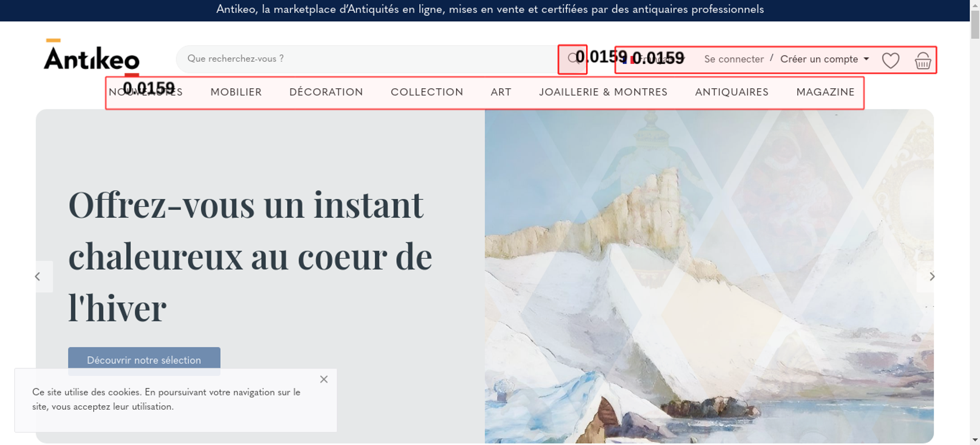Click Se connecter link
This screenshot has height=445, width=980.
pos(734,59)
